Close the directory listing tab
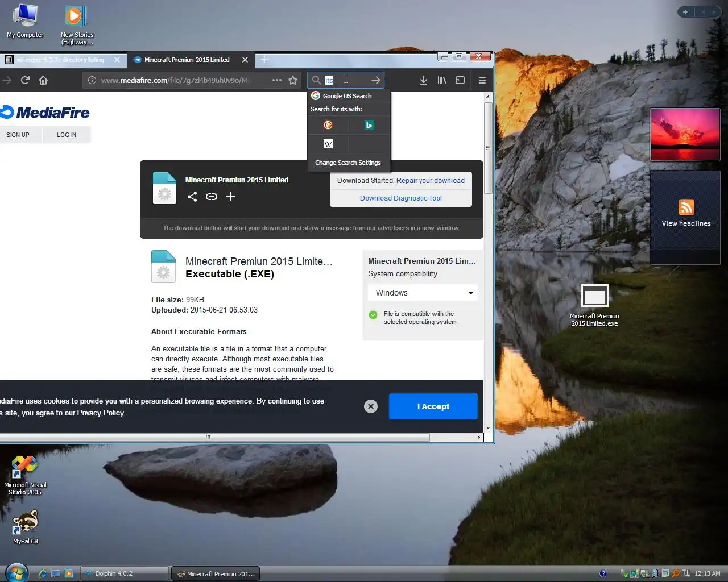 click(117, 60)
